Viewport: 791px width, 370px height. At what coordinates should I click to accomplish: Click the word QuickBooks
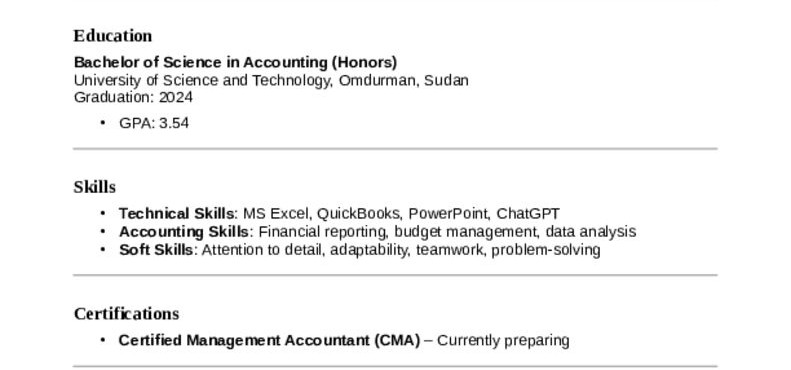tap(359, 214)
